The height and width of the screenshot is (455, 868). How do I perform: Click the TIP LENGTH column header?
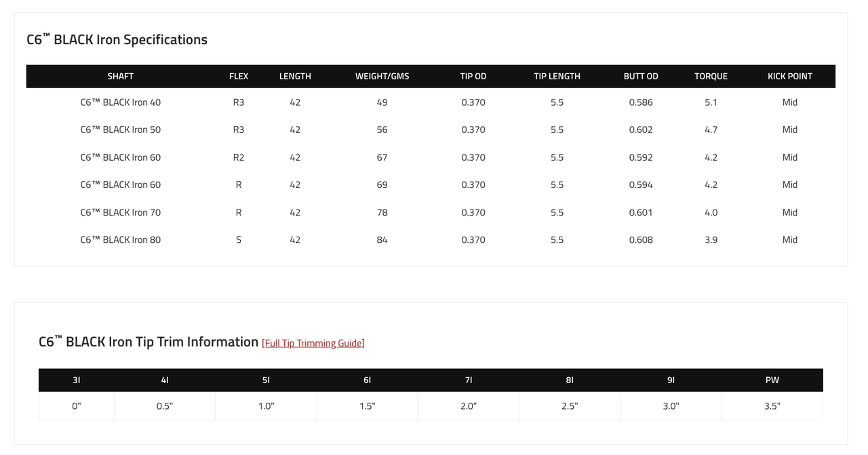[x=557, y=77]
